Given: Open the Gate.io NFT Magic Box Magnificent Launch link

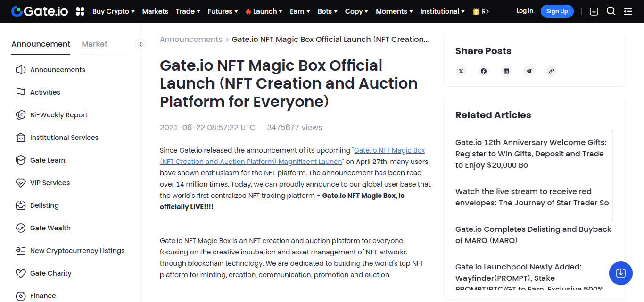Looking at the screenshot, I should coord(292,156).
